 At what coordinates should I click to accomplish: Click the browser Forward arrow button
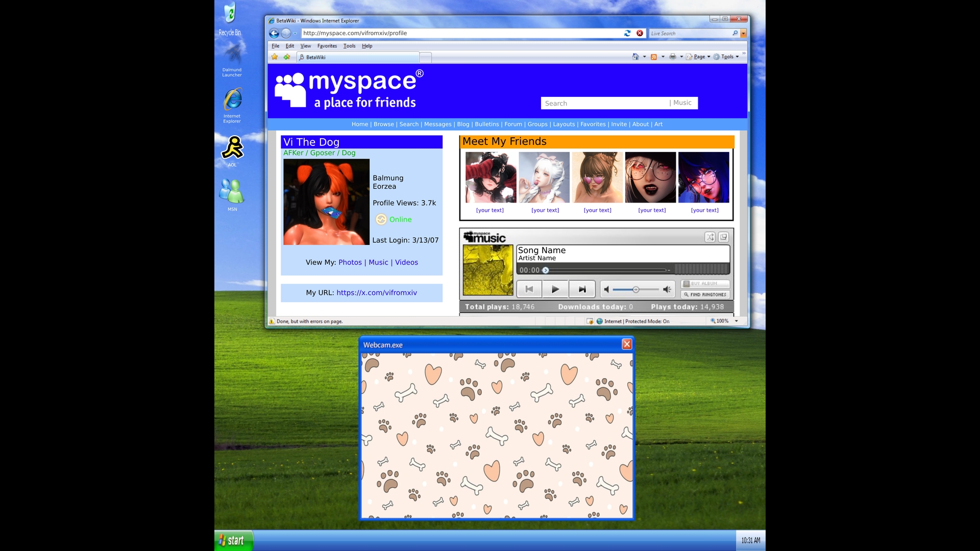286,33
